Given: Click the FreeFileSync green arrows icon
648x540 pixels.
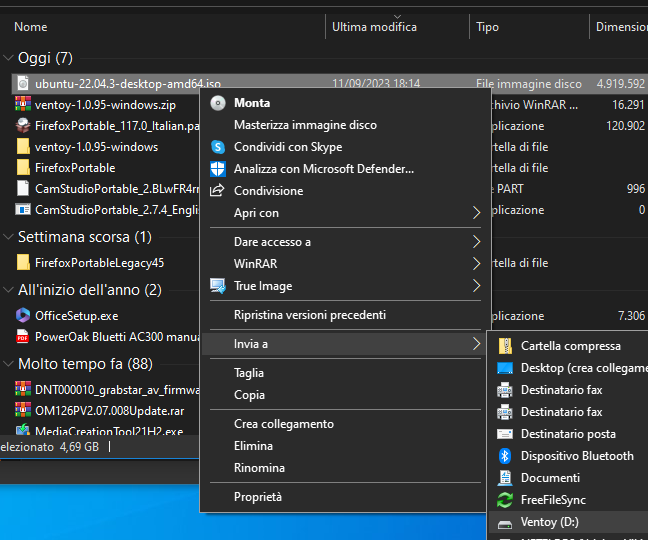Looking at the screenshot, I should 505,500.
